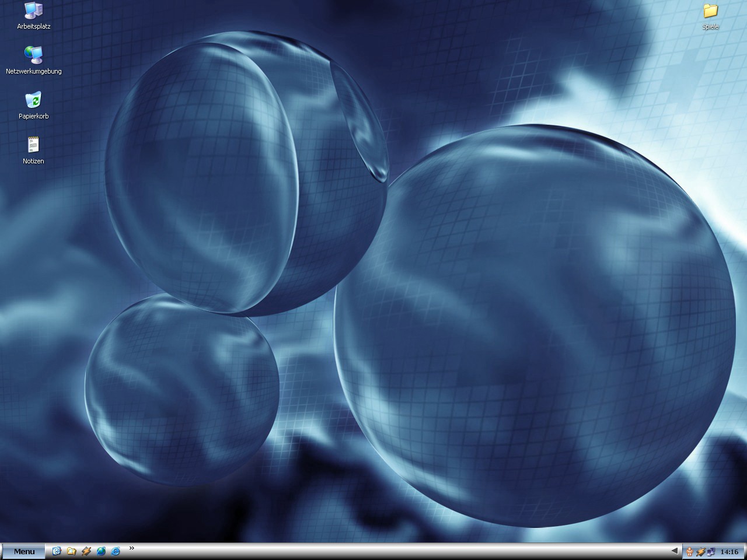Click the Winamp lightning tray icon

coord(700,551)
